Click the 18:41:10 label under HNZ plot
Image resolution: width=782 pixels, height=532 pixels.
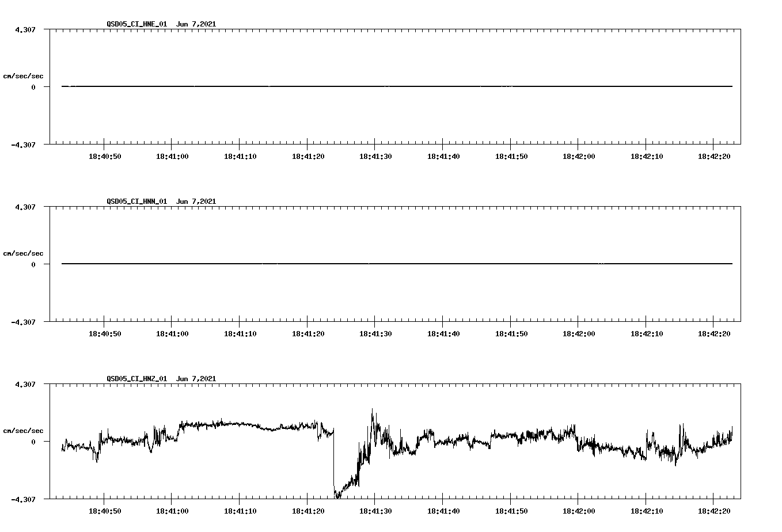pos(240,511)
